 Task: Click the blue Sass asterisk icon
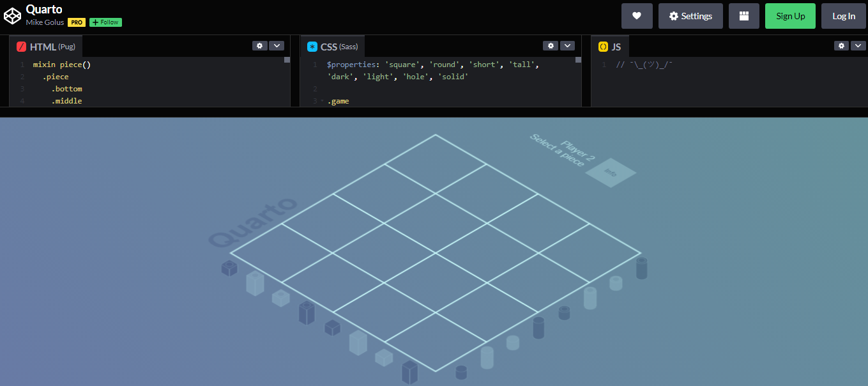(312, 46)
